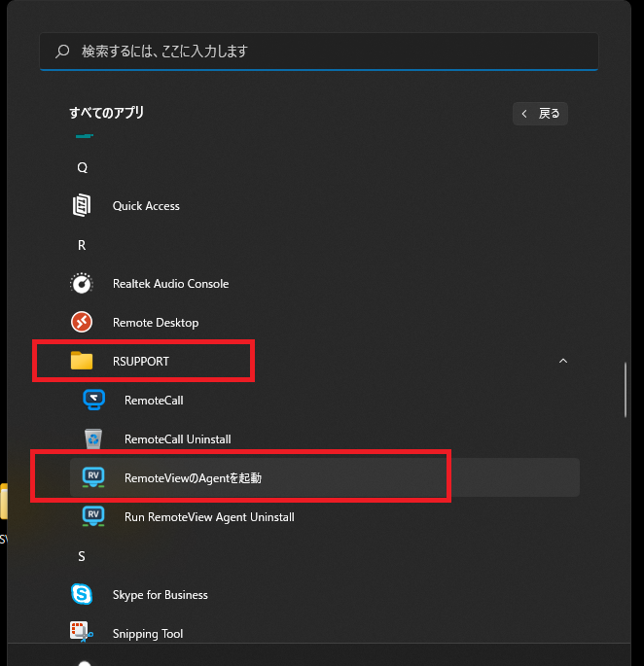This screenshot has width=644, height=666.
Task: Jump to letter Q section header
Action: (82, 167)
